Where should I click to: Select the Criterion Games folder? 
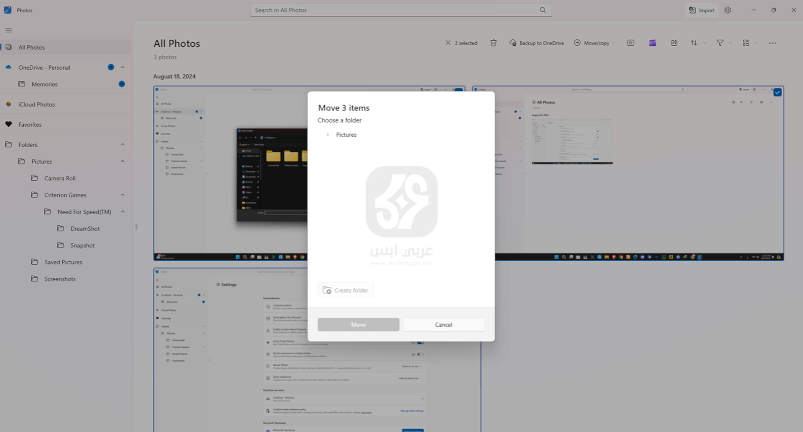pos(65,195)
